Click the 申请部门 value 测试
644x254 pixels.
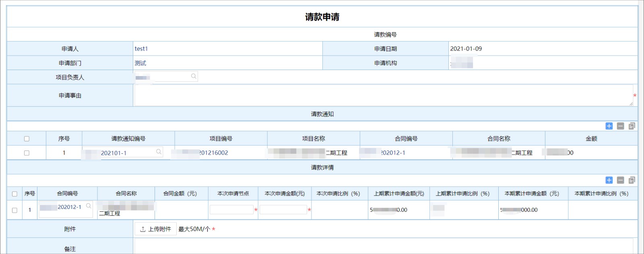pyautogui.click(x=140, y=63)
